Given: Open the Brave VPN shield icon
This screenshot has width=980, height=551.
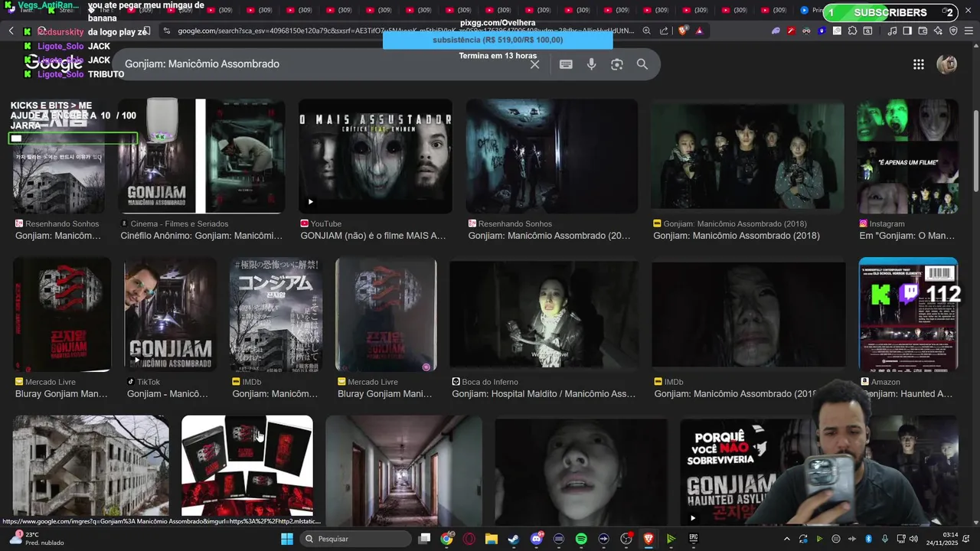Looking at the screenshot, I should click(x=953, y=31).
